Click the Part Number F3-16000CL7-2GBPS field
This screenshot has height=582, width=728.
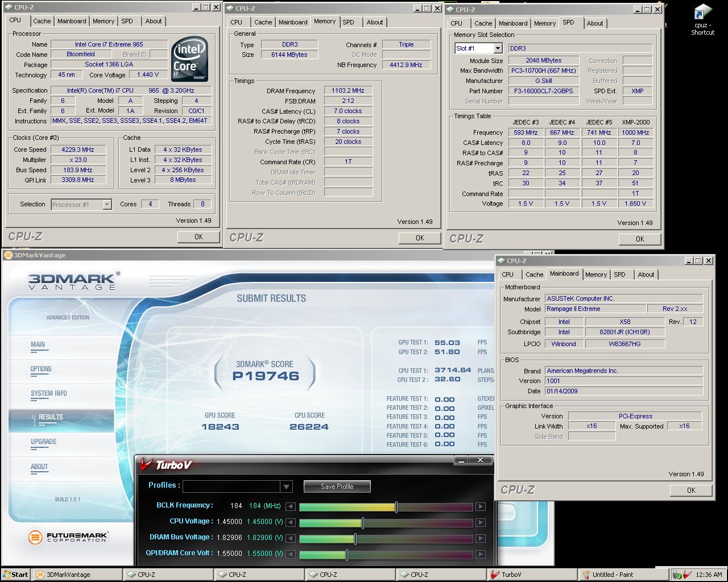544,91
